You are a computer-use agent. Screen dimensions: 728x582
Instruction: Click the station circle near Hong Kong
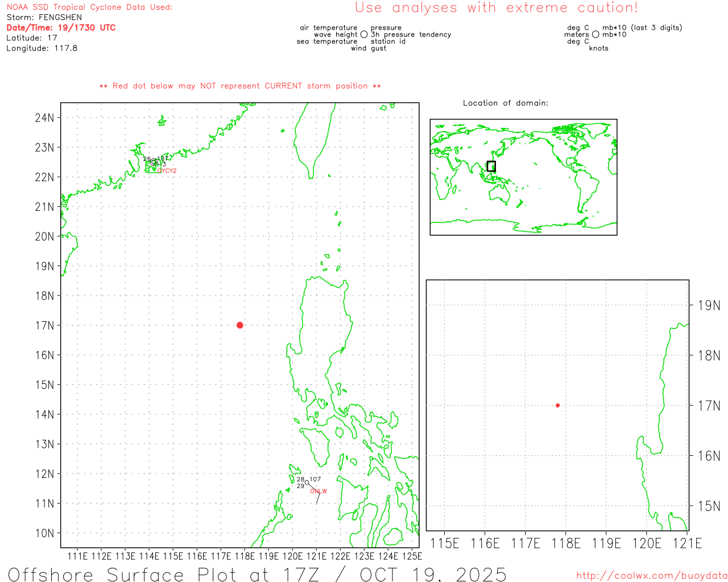(x=154, y=162)
